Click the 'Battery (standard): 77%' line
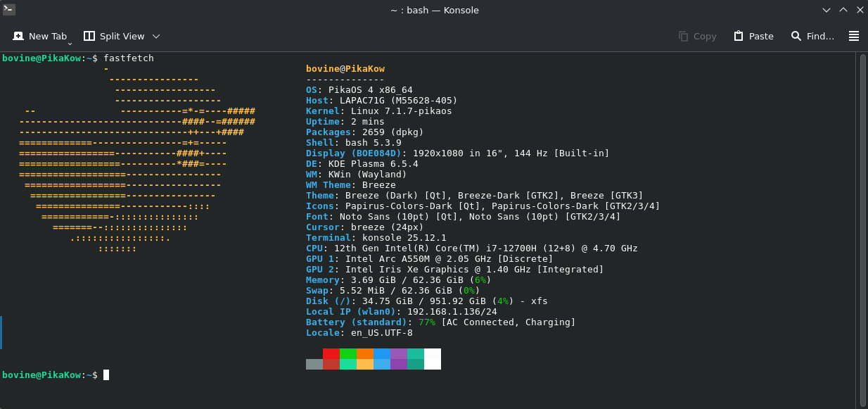The image size is (868, 409). click(x=441, y=322)
